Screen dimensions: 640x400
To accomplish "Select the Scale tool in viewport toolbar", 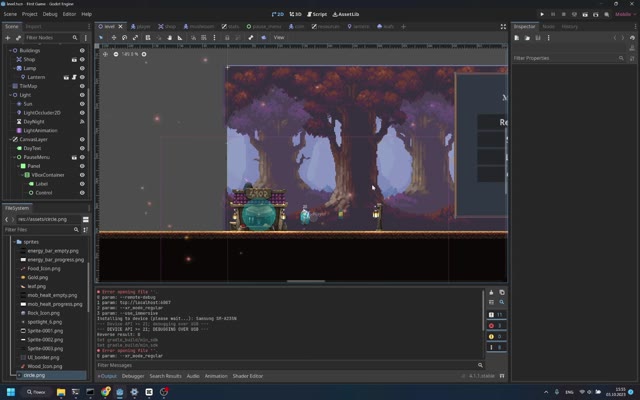I will (x=135, y=38).
